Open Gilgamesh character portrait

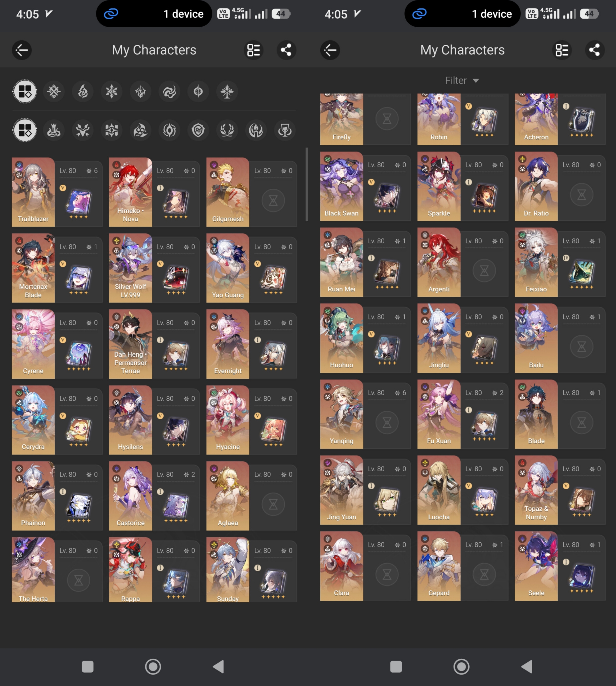[228, 192]
